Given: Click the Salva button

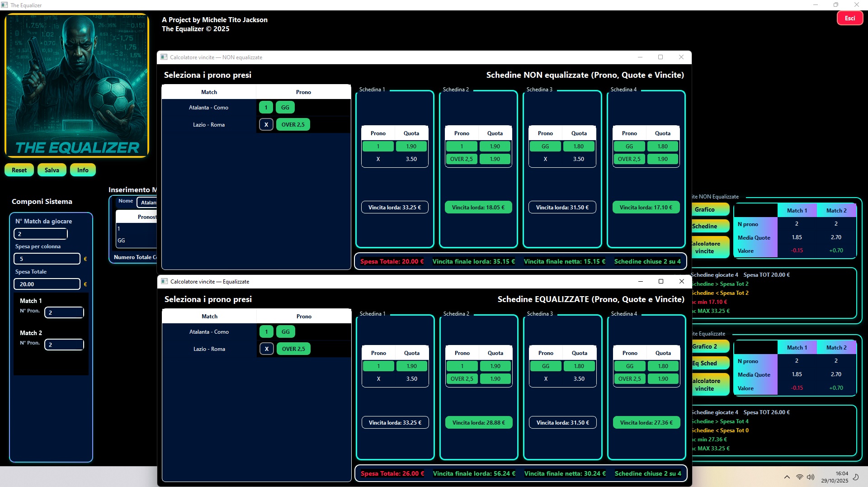Looking at the screenshot, I should (x=52, y=170).
